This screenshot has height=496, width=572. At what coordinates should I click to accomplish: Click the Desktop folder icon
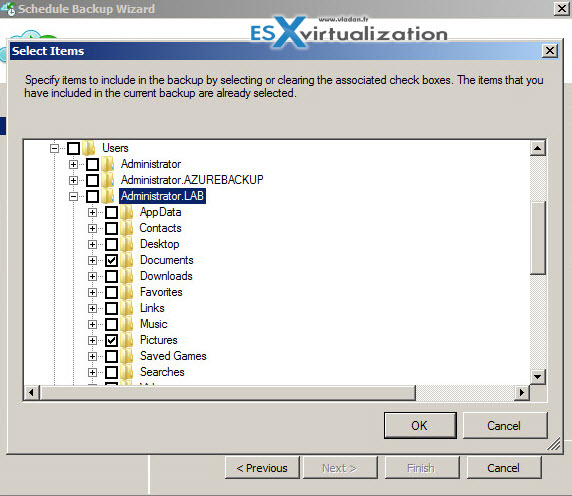pyautogui.click(x=127, y=244)
